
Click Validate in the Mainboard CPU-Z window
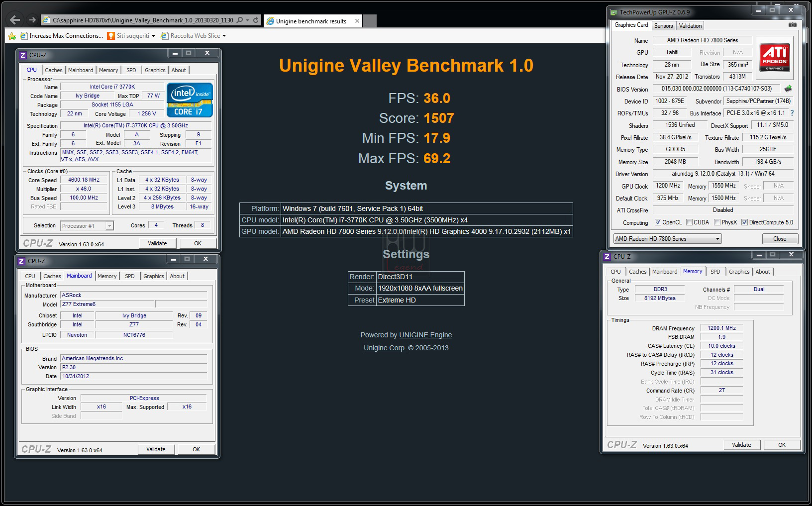pyautogui.click(x=156, y=449)
